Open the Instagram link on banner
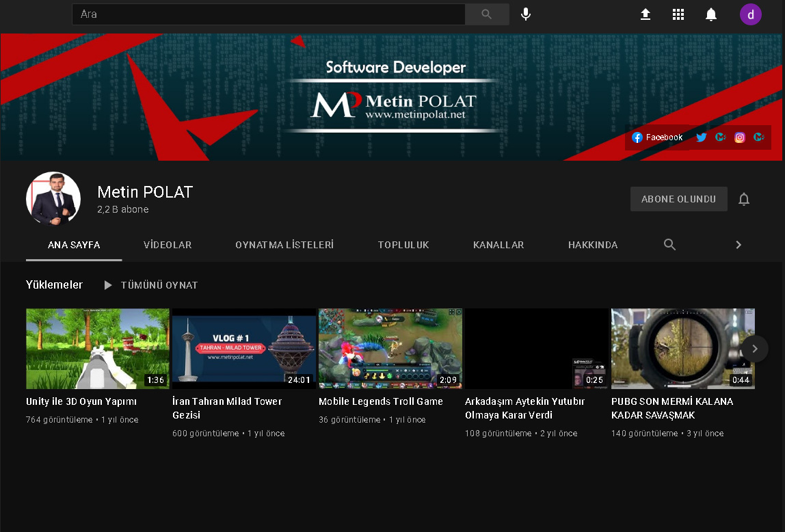This screenshot has height=532, width=785. pyautogui.click(x=739, y=137)
